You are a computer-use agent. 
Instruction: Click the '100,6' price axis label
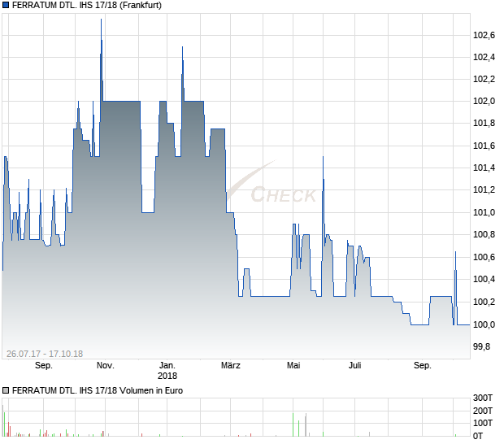click(x=484, y=257)
